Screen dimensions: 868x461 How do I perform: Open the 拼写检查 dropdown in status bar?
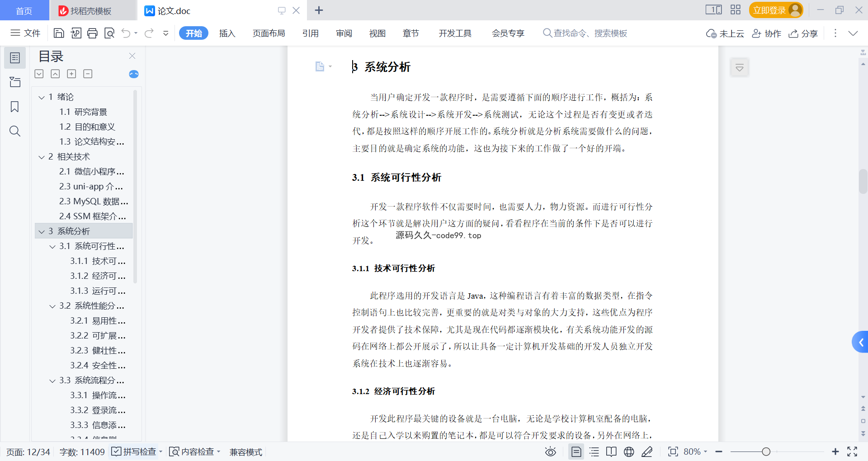[x=161, y=452]
